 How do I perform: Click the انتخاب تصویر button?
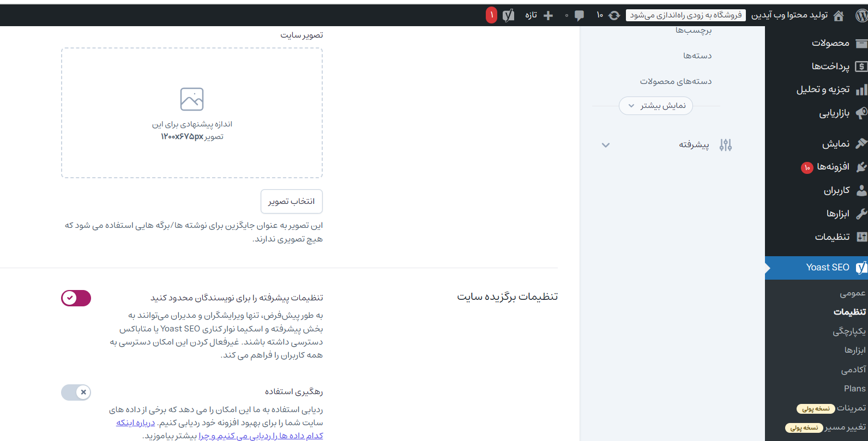coord(292,202)
